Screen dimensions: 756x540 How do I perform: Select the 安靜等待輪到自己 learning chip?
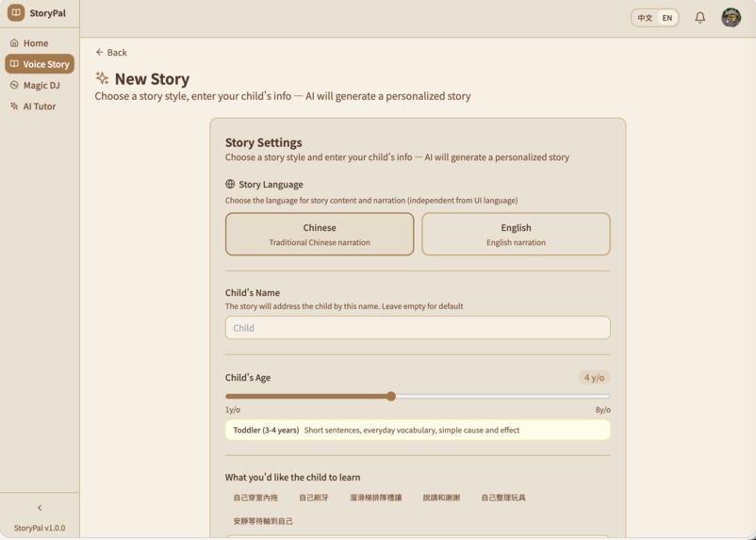pyautogui.click(x=263, y=521)
